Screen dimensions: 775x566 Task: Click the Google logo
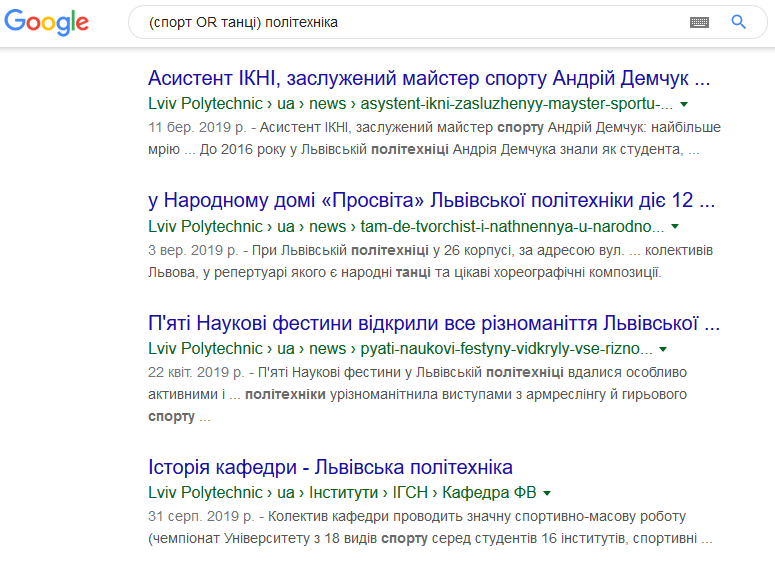[x=46, y=22]
